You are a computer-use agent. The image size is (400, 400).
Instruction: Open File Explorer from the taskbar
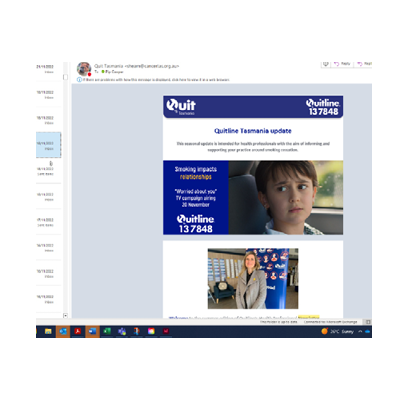point(48,331)
